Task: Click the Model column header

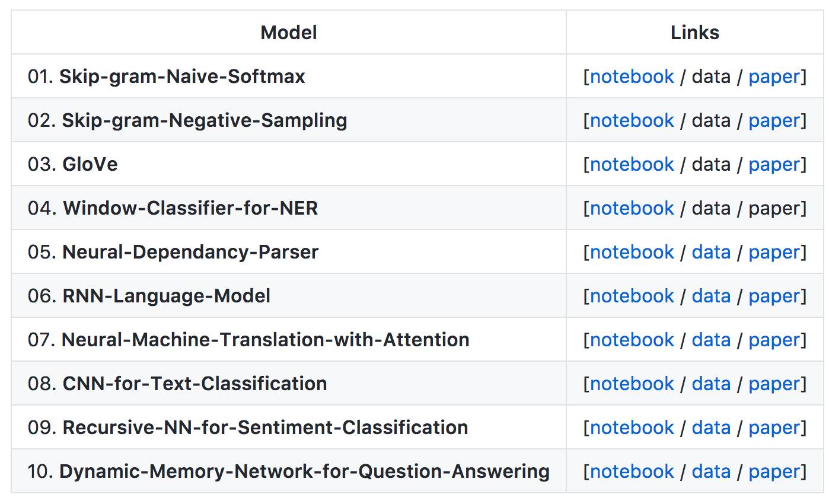Action: [288, 33]
